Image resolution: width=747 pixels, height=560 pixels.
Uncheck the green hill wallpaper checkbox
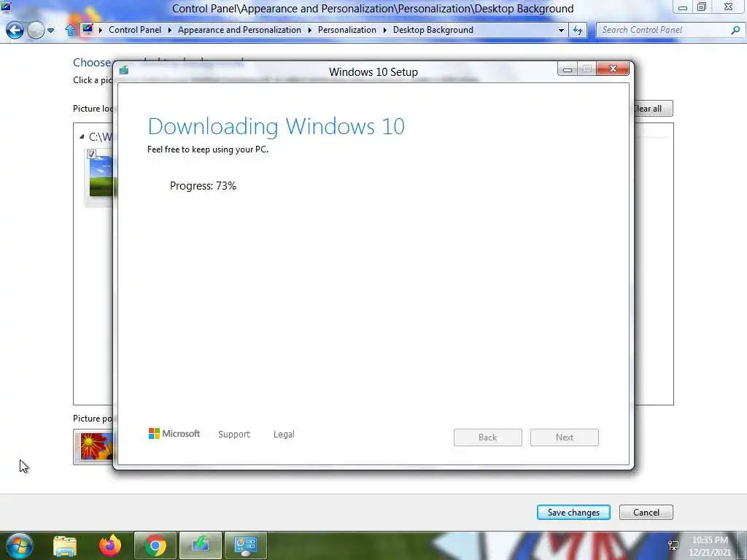[x=91, y=154]
